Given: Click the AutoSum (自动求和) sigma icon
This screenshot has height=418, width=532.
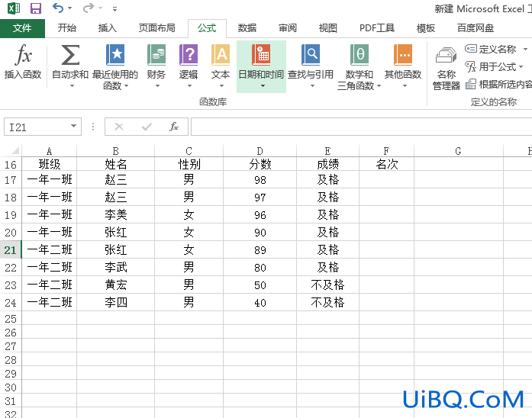Looking at the screenshot, I should [70, 55].
